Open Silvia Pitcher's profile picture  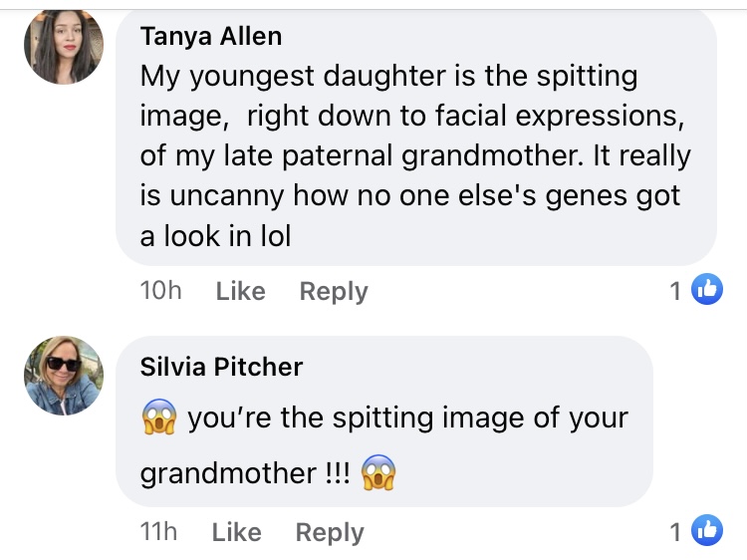coord(64,376)
